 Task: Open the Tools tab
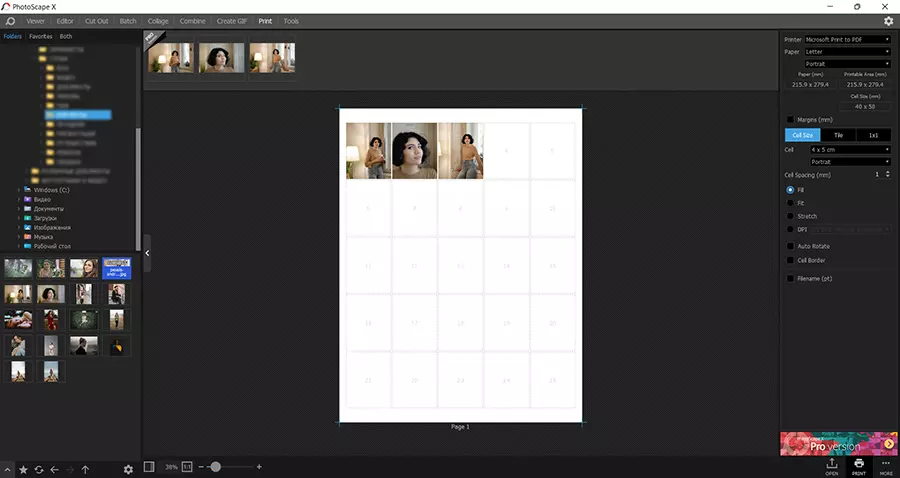coord(291,21)
